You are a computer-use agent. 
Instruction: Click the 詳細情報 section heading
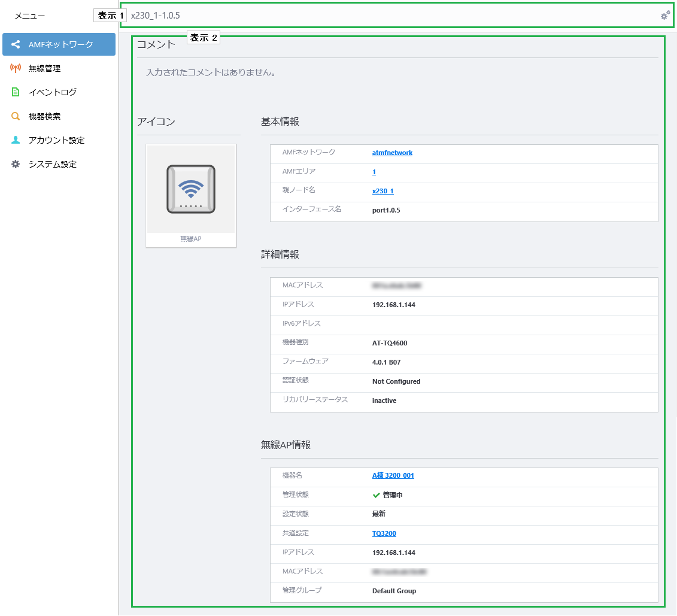(280, 254)
